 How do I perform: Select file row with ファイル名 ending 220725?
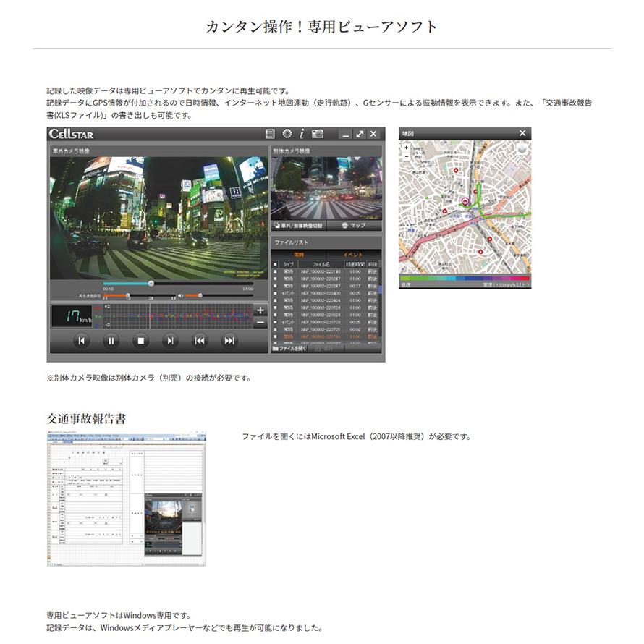coord(326,329)
